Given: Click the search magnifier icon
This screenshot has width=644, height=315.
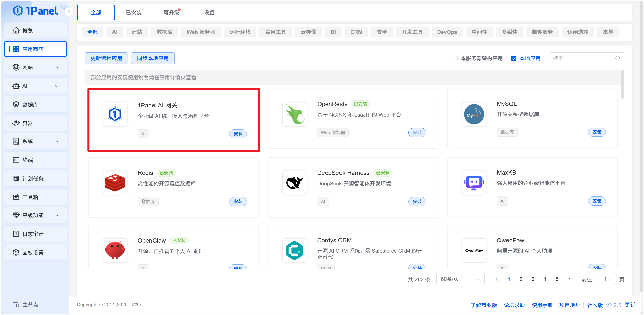Looking at the screenshot, I should pos(618,58).
